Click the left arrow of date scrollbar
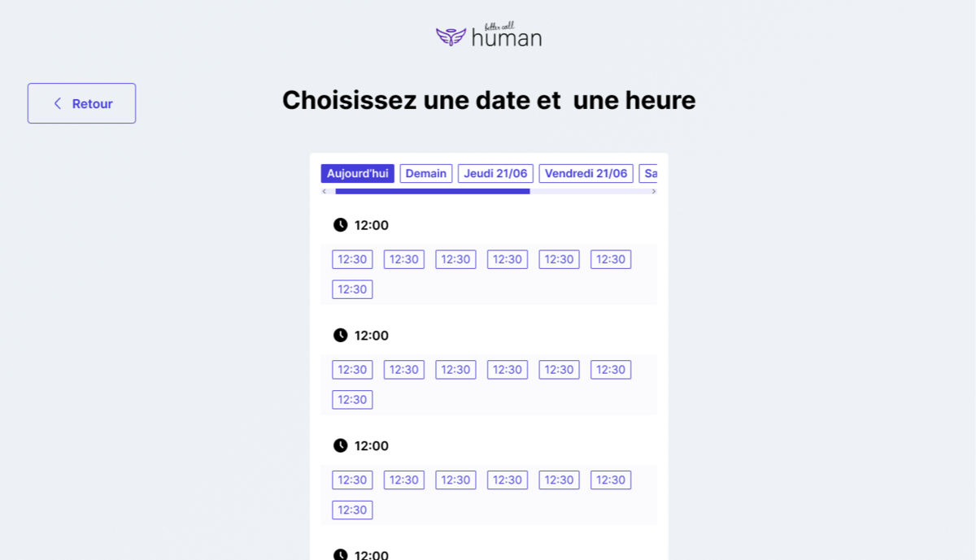The width and height of the screenshot is (976, 560). pyautogui.click(x=325, y=192)
